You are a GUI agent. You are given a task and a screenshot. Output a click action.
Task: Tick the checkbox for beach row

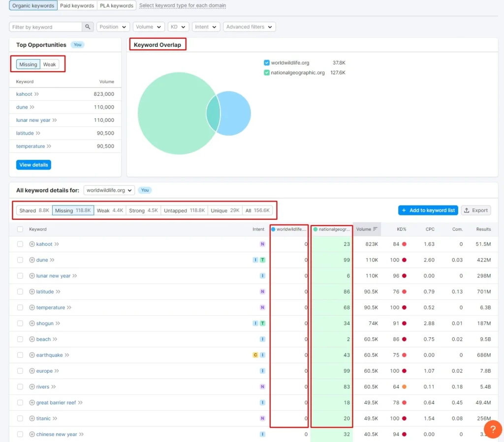20,339
